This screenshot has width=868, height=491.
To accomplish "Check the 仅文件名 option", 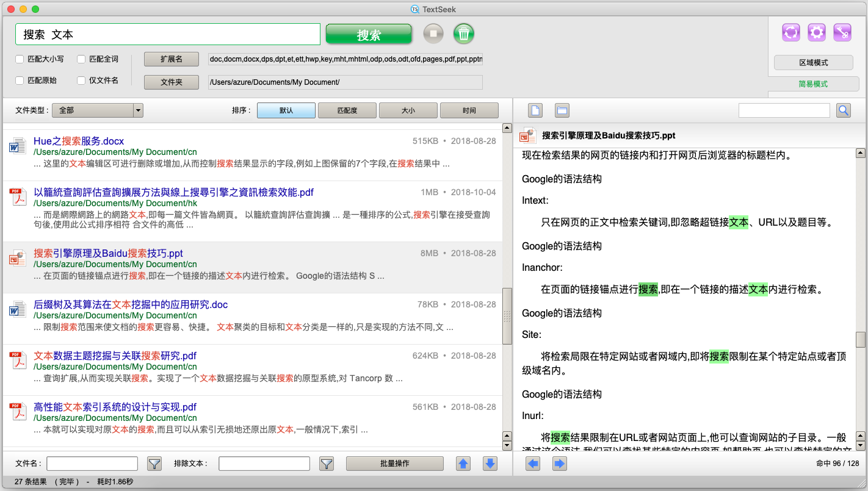I will 81,81.
